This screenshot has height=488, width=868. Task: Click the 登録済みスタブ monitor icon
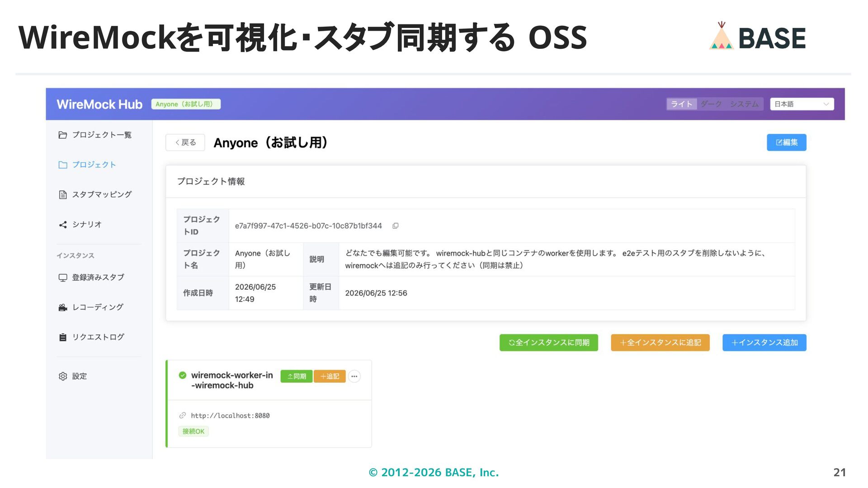coord(63,277)
